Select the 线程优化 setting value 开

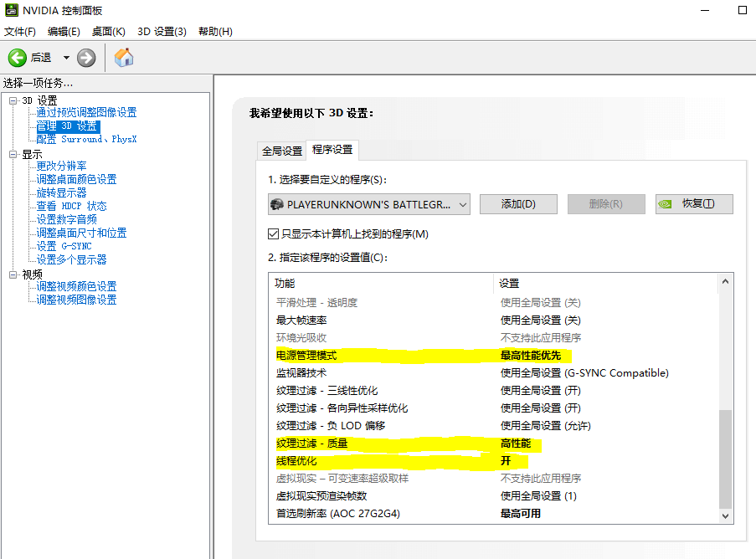[505, 461]
